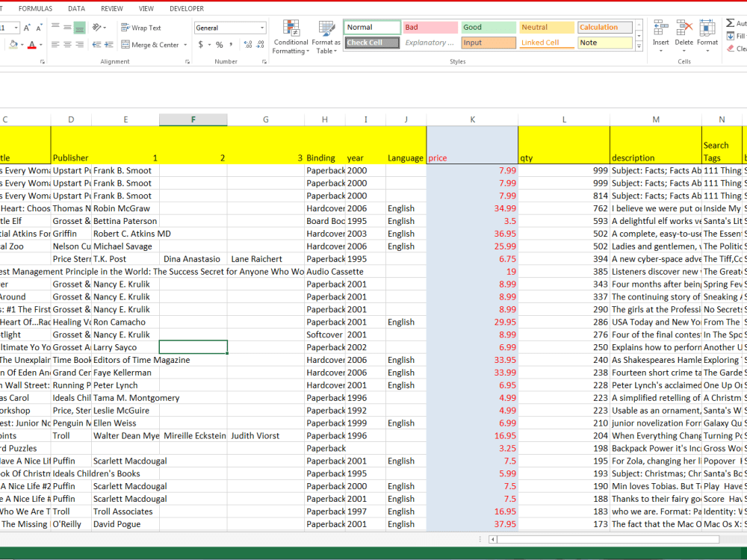The image size is (747, 560).
Task: Open the Conditional Formatting menu
Action: click(x=291, y=37)
